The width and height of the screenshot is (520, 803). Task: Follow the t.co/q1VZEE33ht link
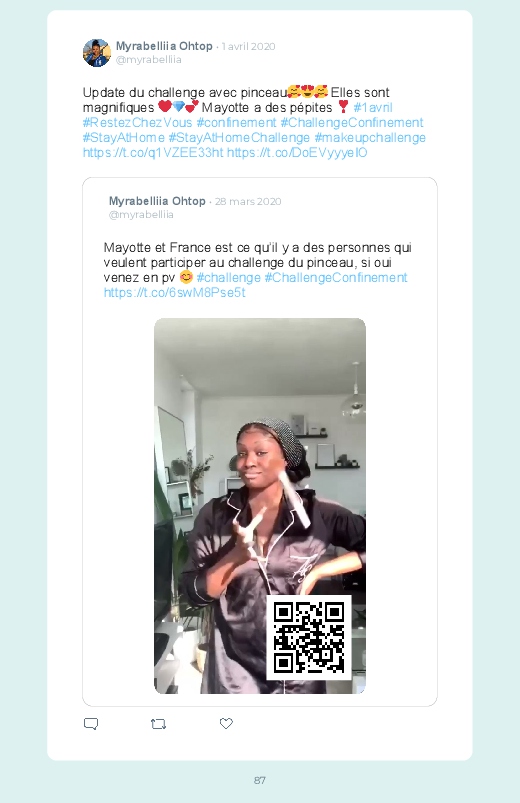[153, 153]
